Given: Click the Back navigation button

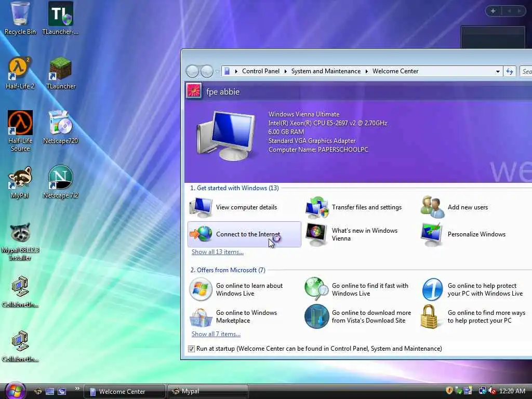Looking at the screenshot, I should 192,71.
